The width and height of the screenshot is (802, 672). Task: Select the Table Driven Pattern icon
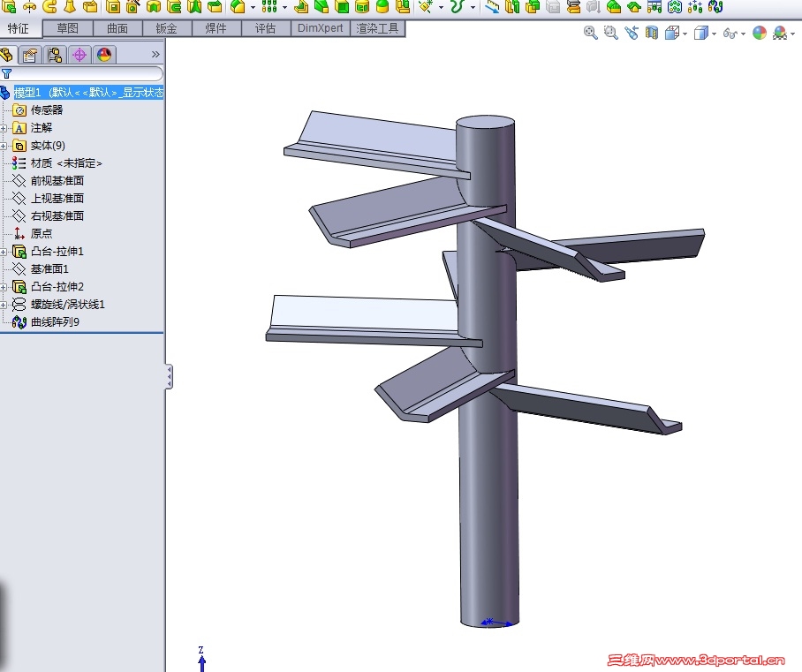click(x=654, y=7)
